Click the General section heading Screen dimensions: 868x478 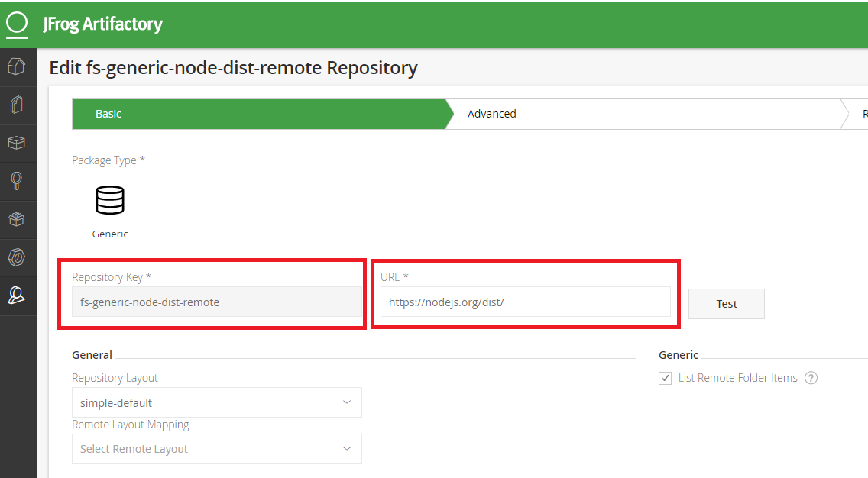pyautogui.click(x=92, y=355)
